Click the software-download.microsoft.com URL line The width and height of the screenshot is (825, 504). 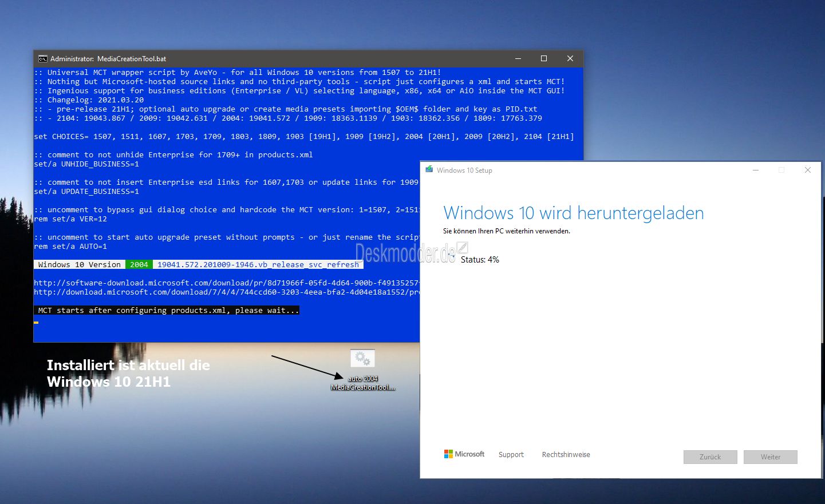coord(227,283)
